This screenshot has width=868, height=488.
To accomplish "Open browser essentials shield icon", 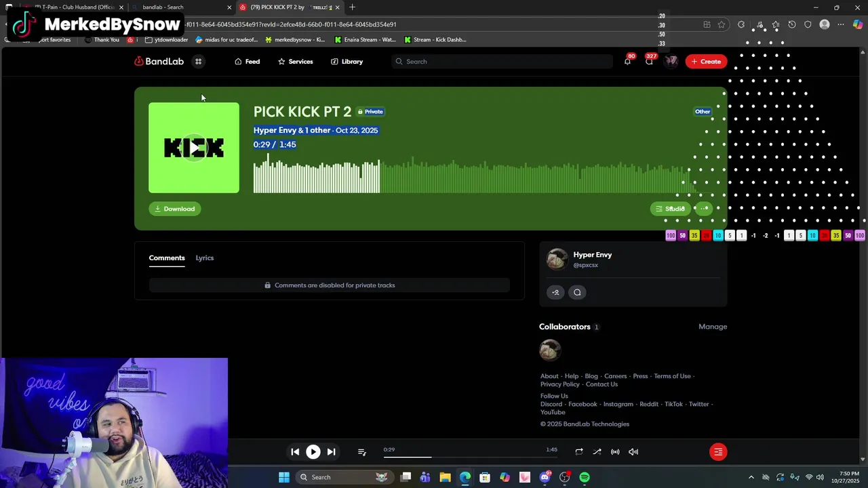I will click(x=808, y=24).
